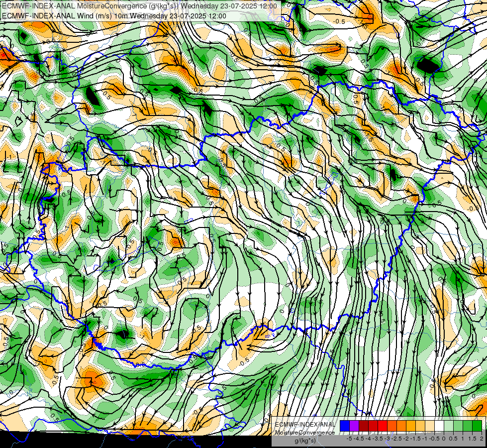The width and height of the screenshot is (487, 448).
Task: Click the white legend swatch between -0.5 and 0
Action: coord(439,426)
